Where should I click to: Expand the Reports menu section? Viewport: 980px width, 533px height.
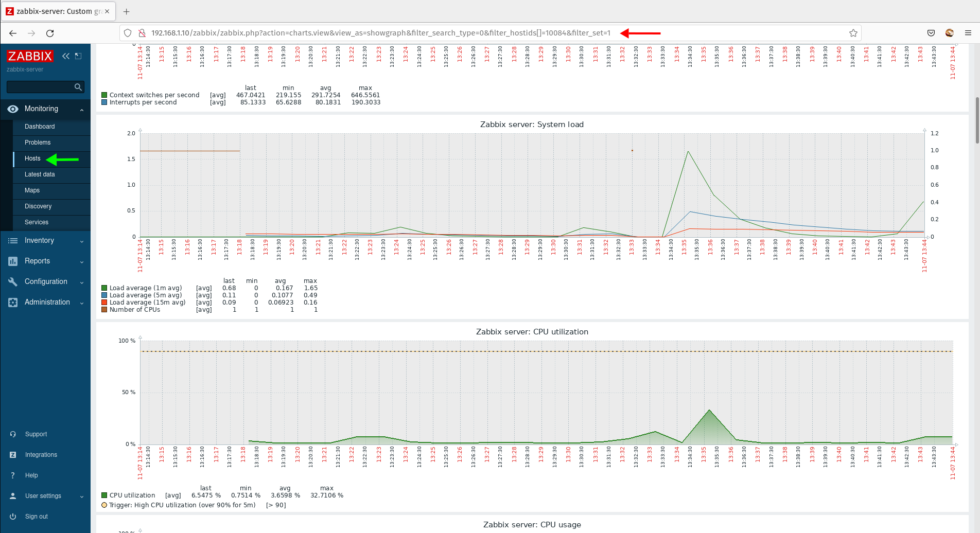(x=82, y=262)
